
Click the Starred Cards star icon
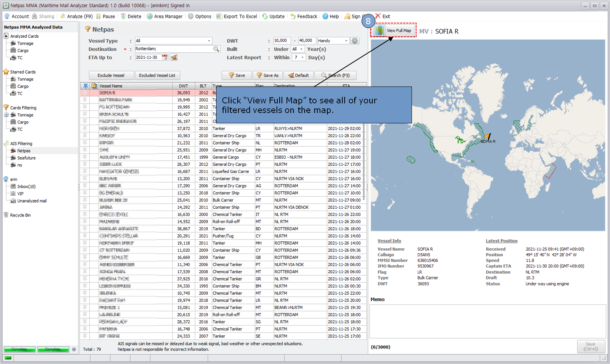(x=6, y=72)
